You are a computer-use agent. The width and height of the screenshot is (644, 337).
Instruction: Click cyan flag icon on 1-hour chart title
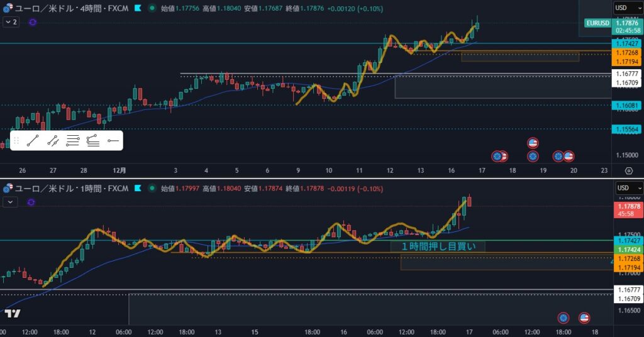coord(138,189)
